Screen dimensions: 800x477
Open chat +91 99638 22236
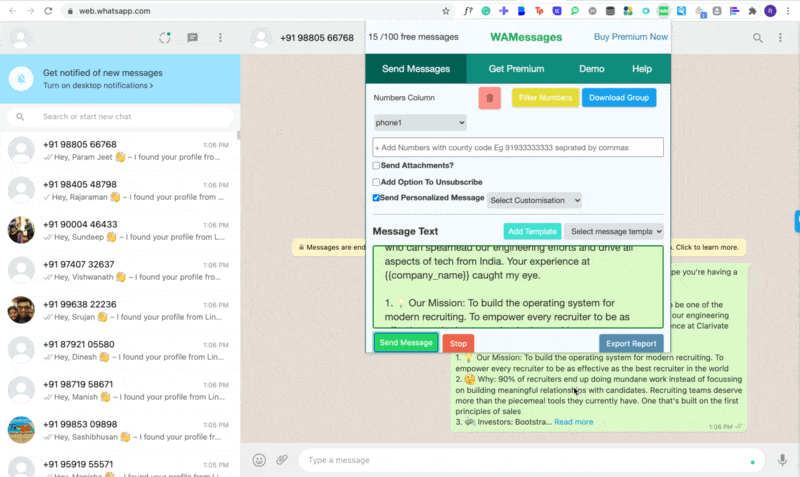coord(120,310)
